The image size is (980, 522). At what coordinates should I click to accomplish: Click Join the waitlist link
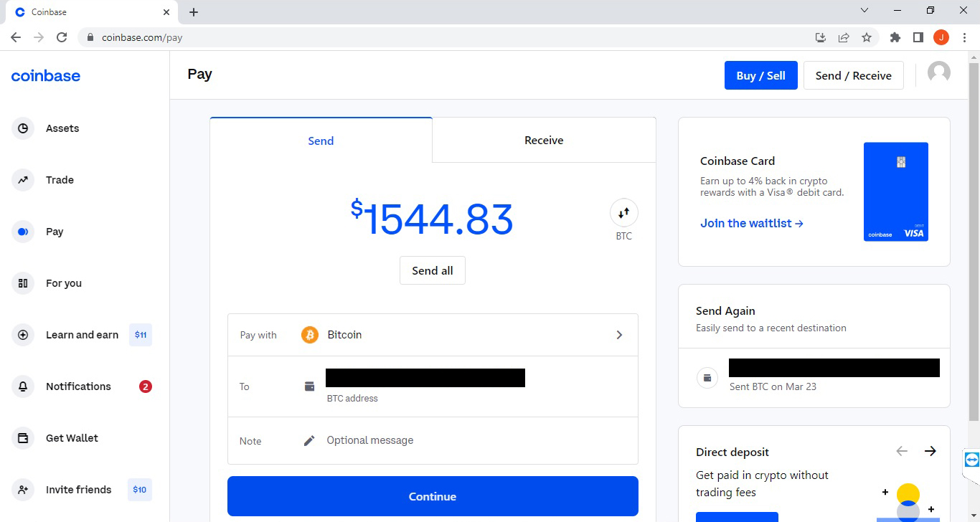pos(752,223)
